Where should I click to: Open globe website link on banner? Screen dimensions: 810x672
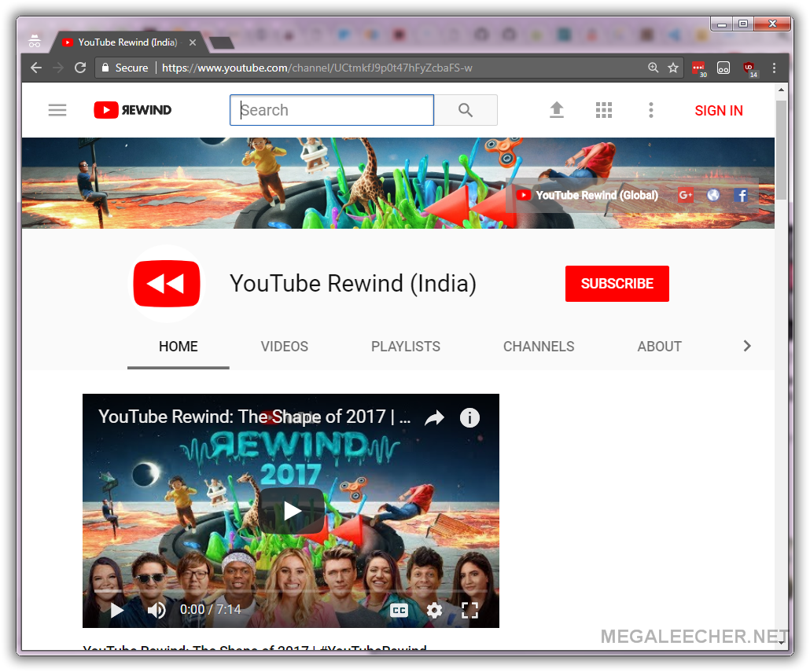point(713,195)
